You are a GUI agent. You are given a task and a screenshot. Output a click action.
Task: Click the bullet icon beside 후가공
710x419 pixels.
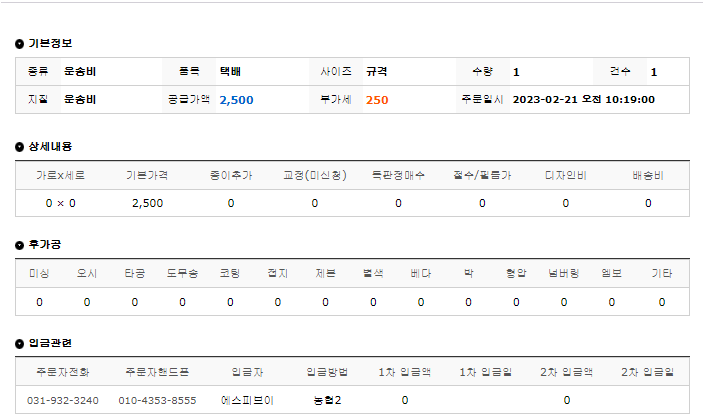(x=19, y=245)
